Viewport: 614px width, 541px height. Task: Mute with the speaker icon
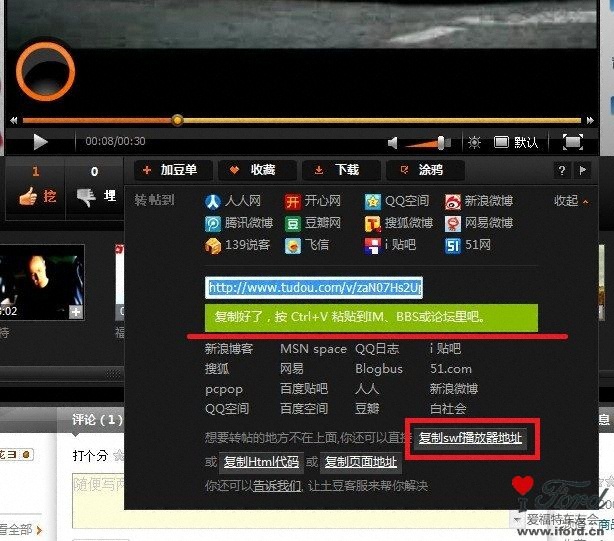pos(393,142)
